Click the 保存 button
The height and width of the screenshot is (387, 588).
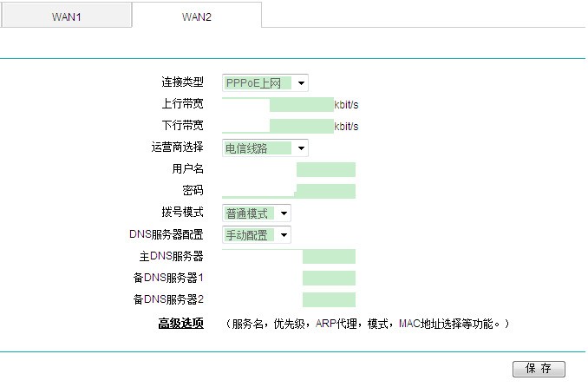(x=539, y=369)
